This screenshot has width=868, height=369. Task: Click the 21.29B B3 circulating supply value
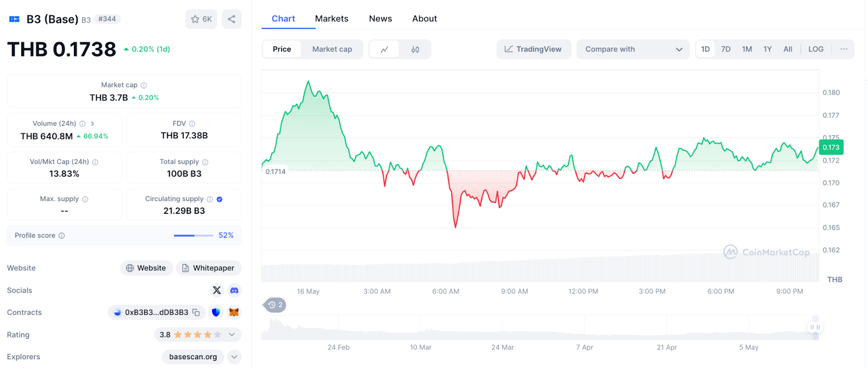pyautogui.click(x=184, y=211)
